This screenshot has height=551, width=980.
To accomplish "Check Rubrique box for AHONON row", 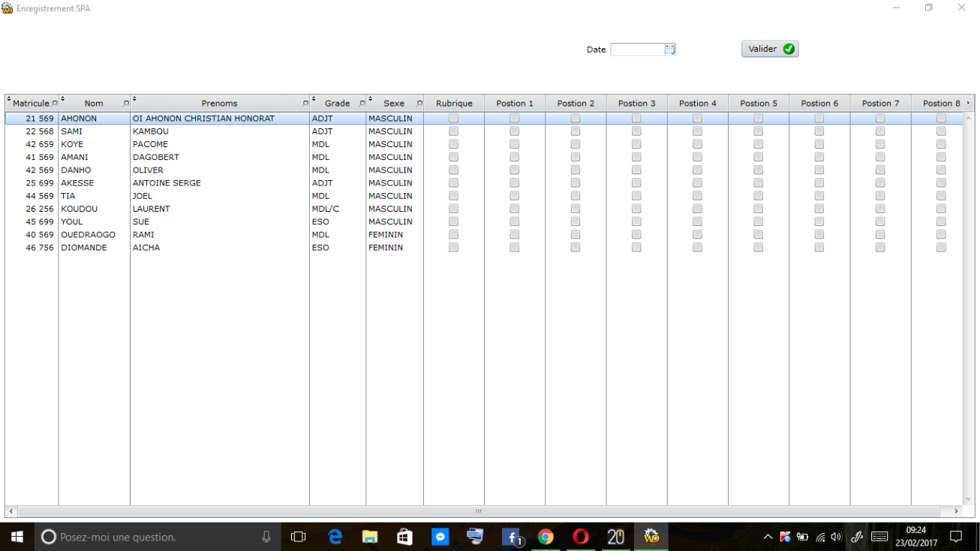I will coord(453,119).
